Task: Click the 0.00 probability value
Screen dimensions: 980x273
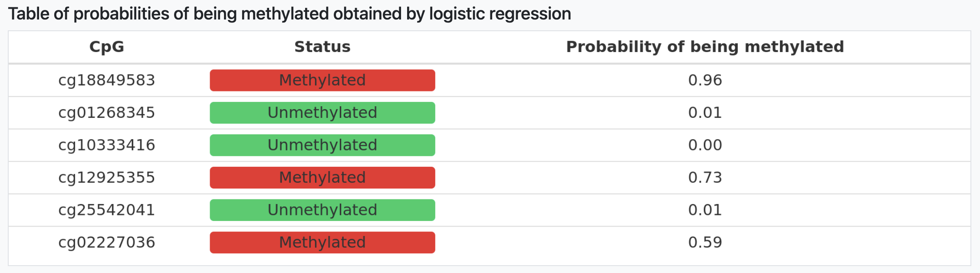Action: tap(705, 145)
